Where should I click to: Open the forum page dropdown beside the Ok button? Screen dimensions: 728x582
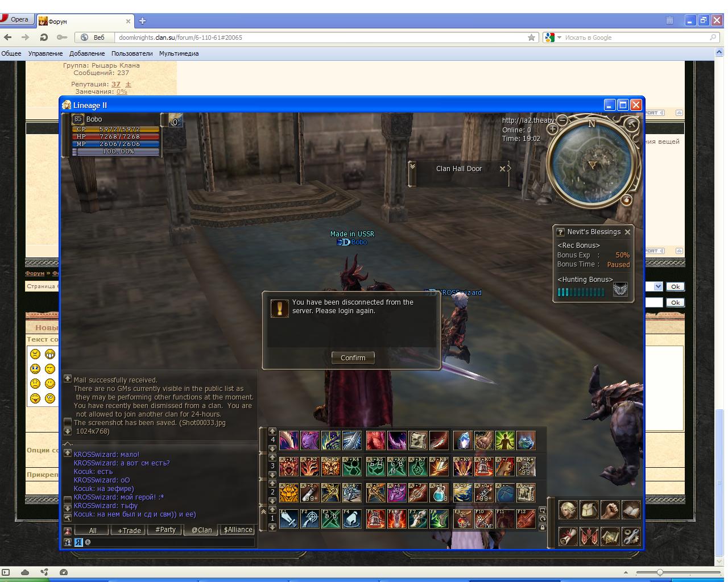[x=658, y=286]
